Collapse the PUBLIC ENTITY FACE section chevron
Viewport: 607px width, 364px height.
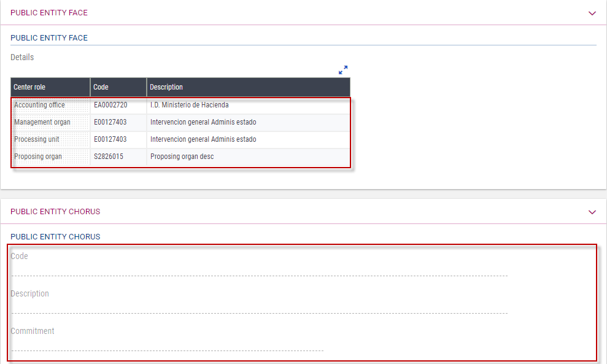(x=592, y=13)
